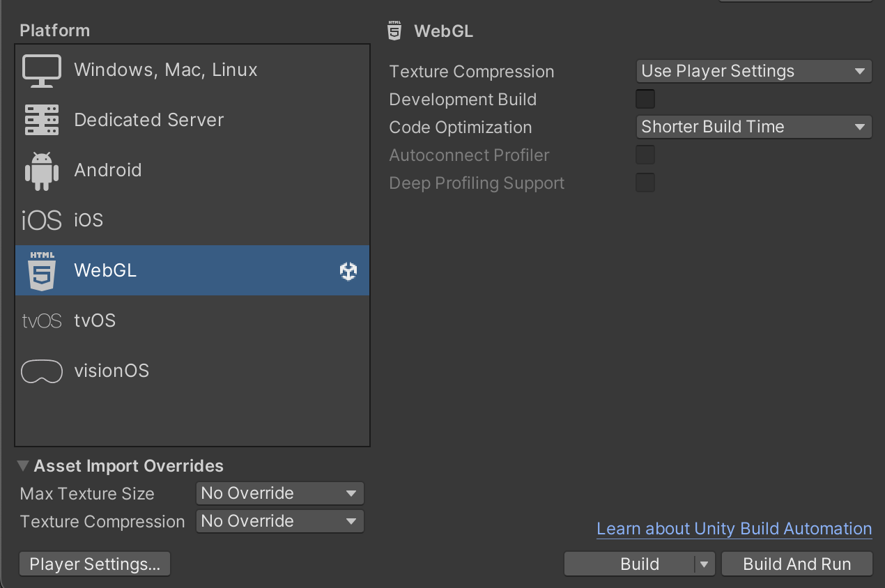The height and width of the screenshot is (588, 885).
Task: Open the Texture Compression dropdown
Action: tap(753, 70)
